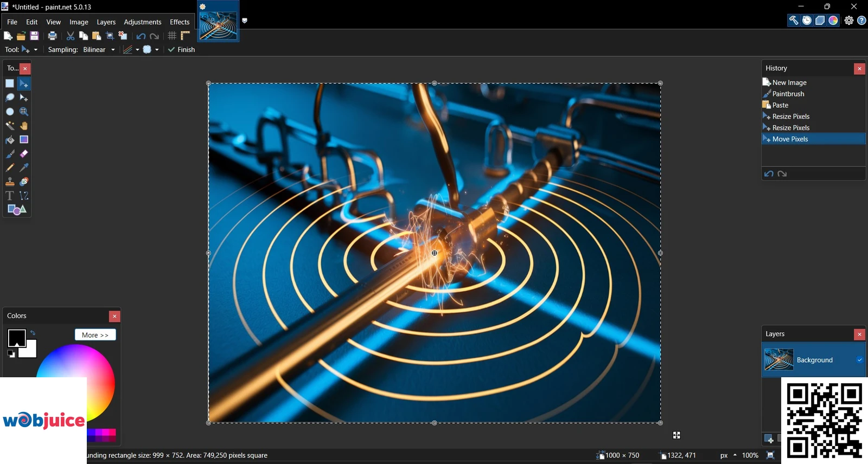Screen dimensions: 868x464
Task: Choose the Paintbrush tool
Action: (x=10, y=154)
